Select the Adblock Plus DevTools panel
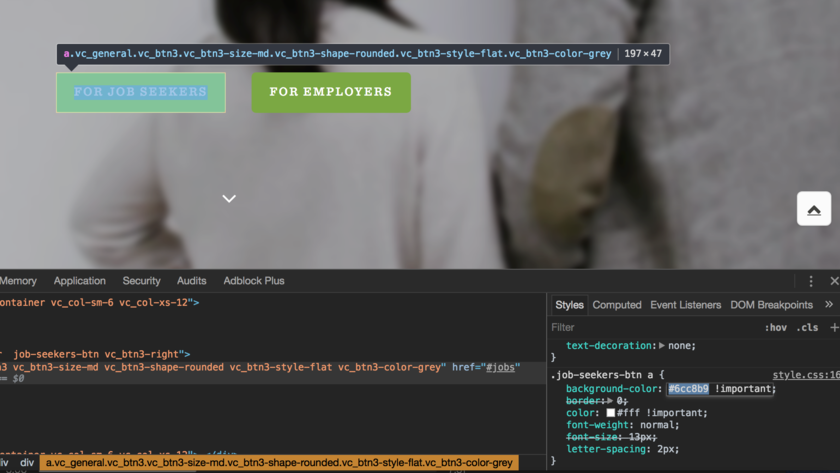 click(254, 282)
